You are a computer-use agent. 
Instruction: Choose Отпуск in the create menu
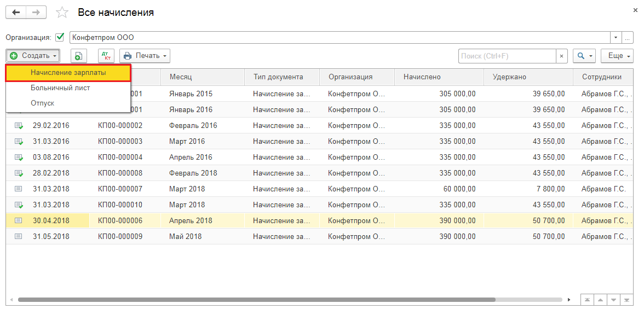click(43, 103)
